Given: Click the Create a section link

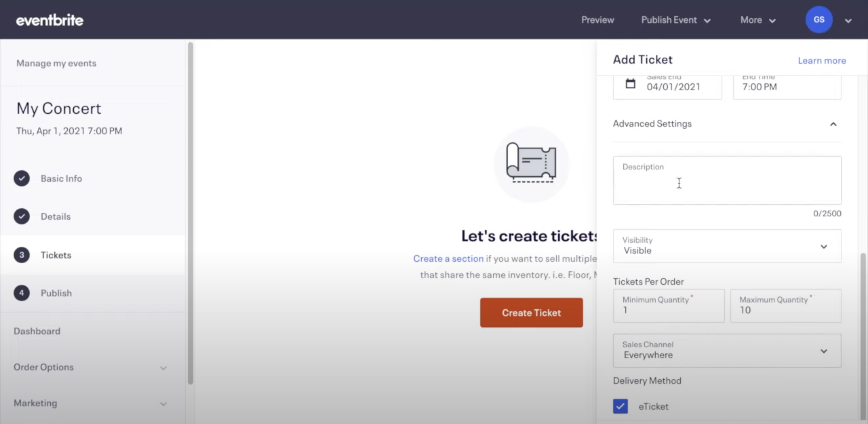Looking at the screenshot, I should tap(448, 259).
